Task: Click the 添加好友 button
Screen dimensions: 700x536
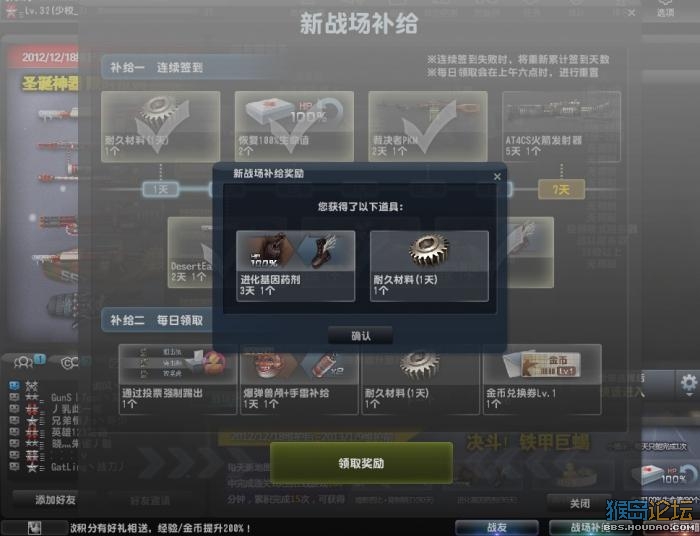Action: (54, 499)
